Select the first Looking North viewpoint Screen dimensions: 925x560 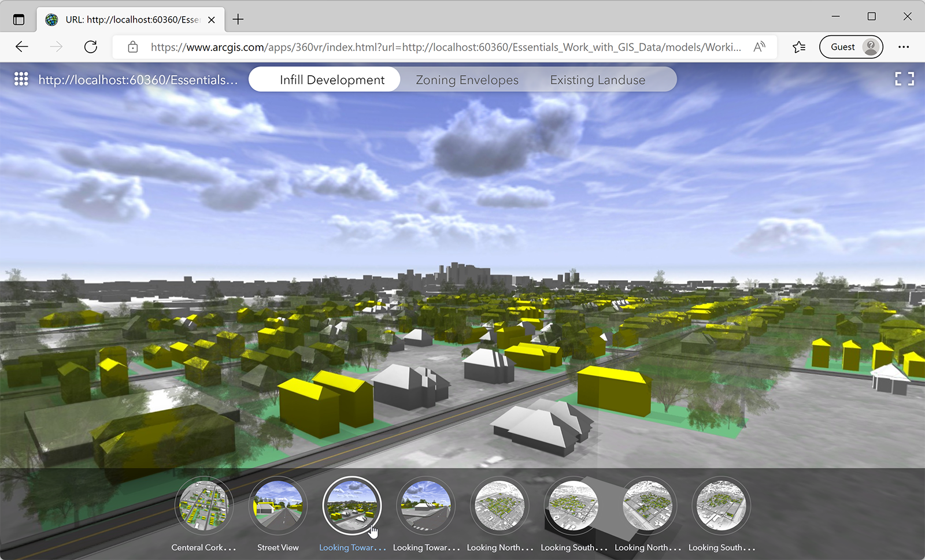pos(499,505)
